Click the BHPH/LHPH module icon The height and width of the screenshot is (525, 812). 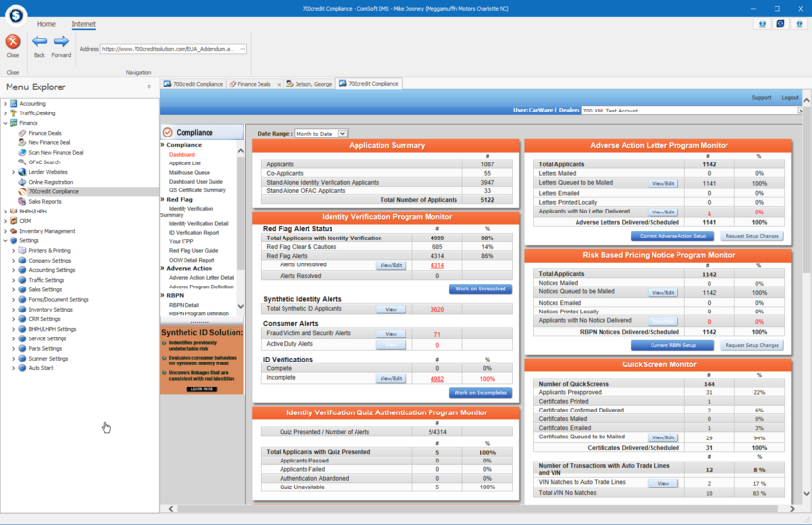point(13,211)
